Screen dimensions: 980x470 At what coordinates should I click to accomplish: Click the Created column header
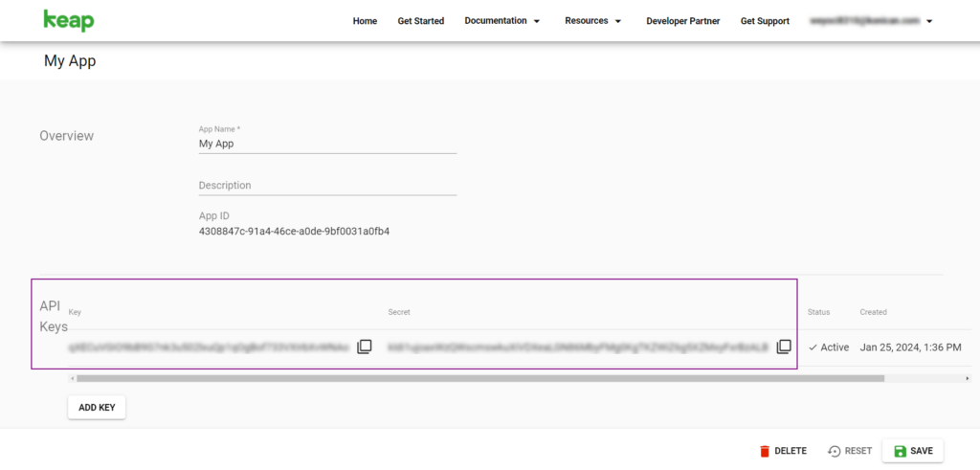pos(873,312)
